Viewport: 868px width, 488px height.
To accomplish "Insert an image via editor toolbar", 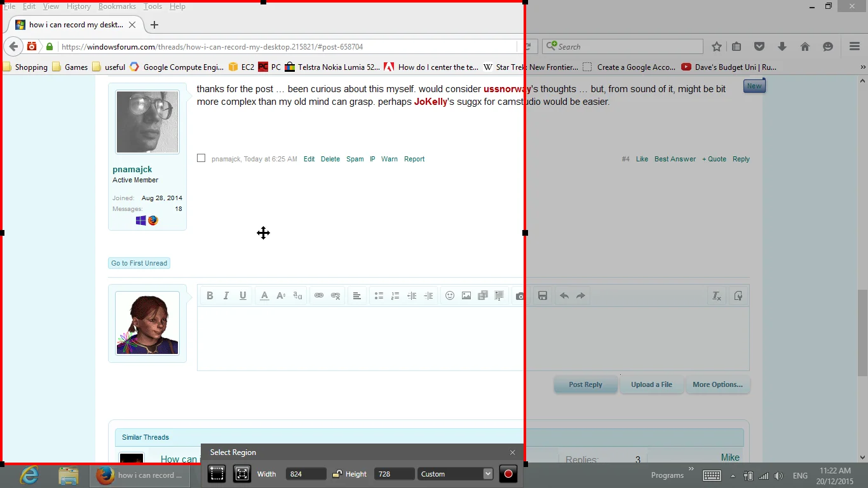I will click(466, 295).
